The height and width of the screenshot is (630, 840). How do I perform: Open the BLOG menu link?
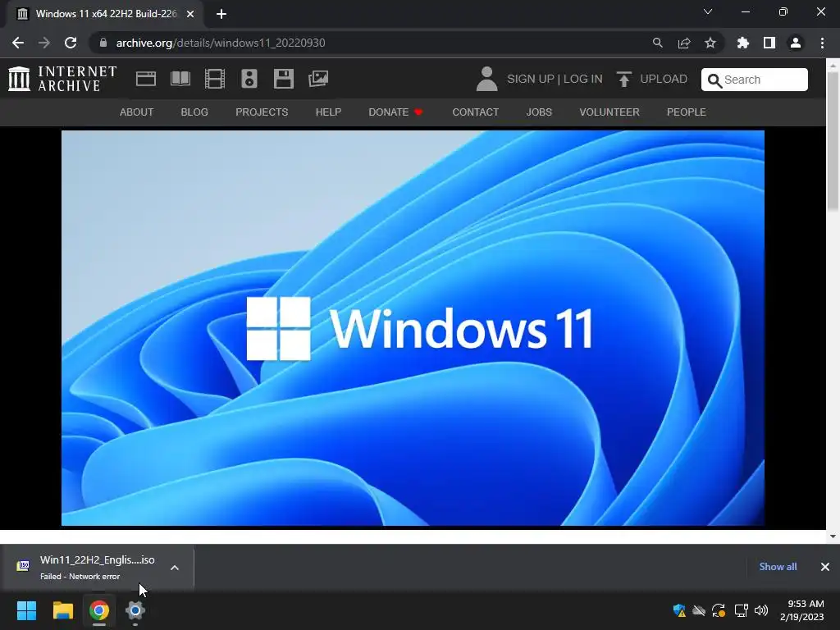(x=194, y=112)
